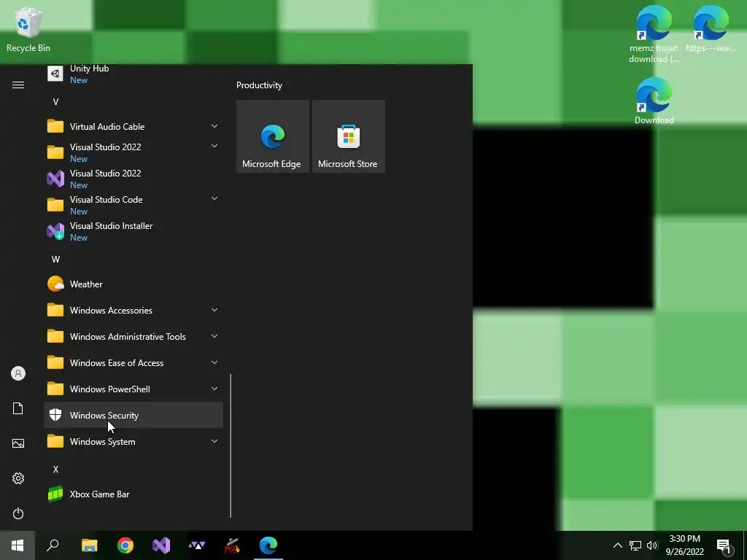Click the V letter header
Viewport: 747px width, 560px height.
(x=55, y=102)
